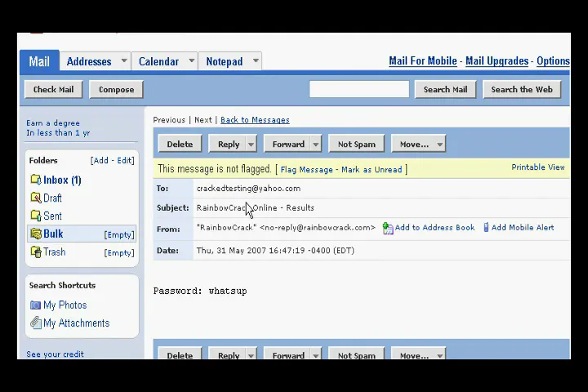Click the Add Mobile Alert text link

click(x=523, y=227)
